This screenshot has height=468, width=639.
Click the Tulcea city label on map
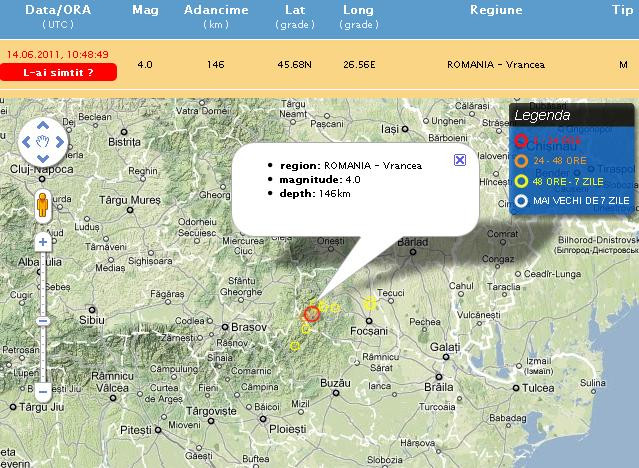[538, 388]
